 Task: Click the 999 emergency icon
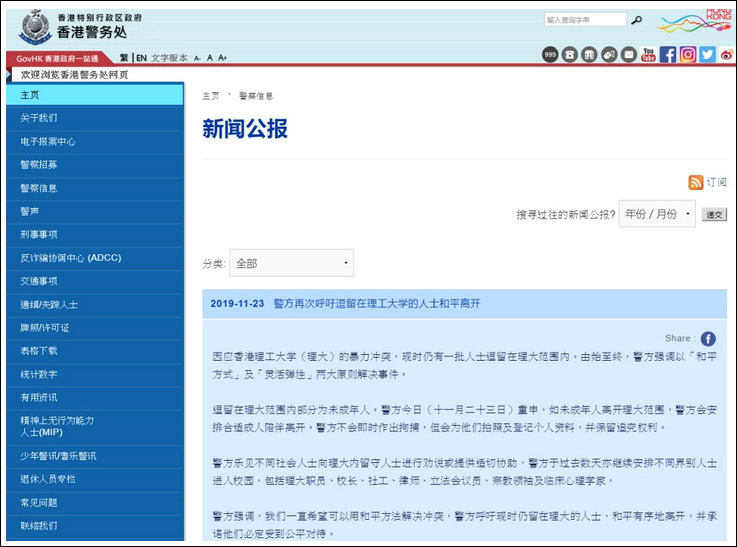pyautogui.click(x=550, y=55)
